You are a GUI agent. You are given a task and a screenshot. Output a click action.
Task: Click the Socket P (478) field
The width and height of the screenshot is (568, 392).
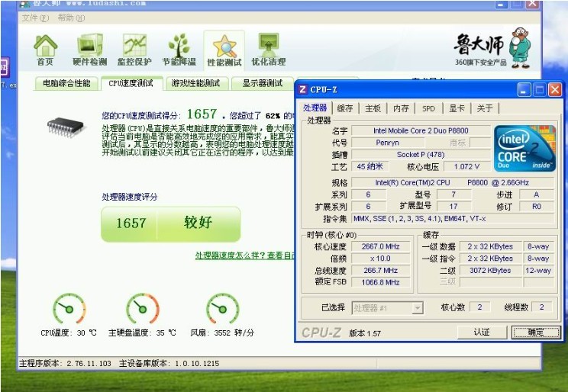point(421,155)
